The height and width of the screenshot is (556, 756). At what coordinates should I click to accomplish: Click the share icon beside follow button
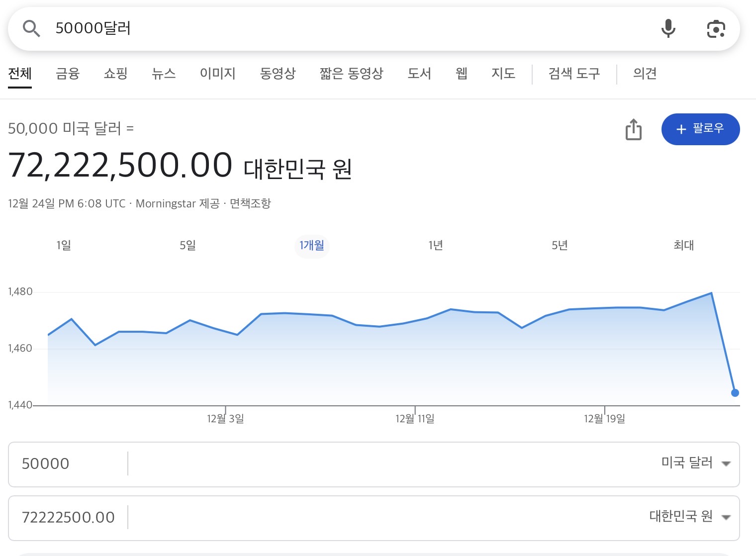[x=633, y=130]
